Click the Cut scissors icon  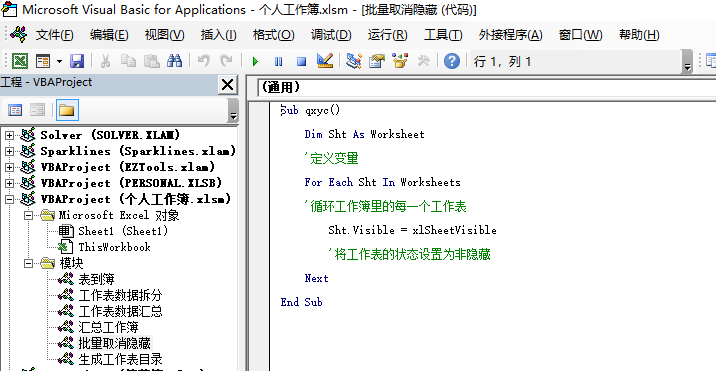[105, 61]
